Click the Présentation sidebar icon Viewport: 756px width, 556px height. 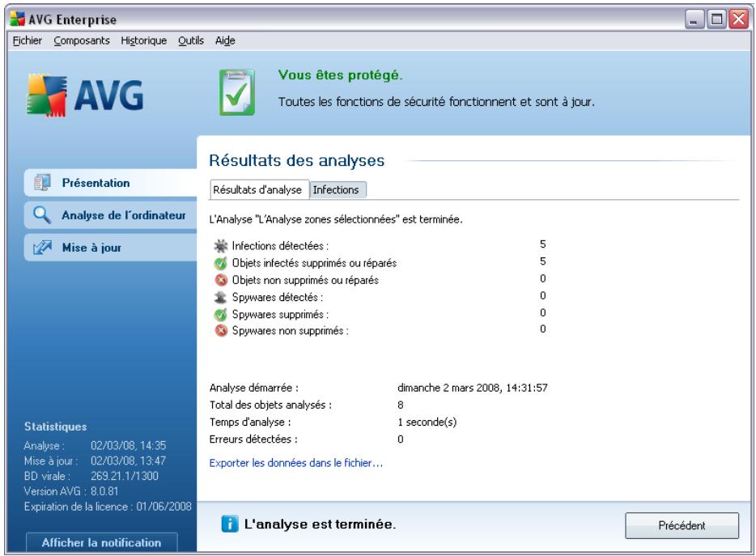tap(42, 183)
